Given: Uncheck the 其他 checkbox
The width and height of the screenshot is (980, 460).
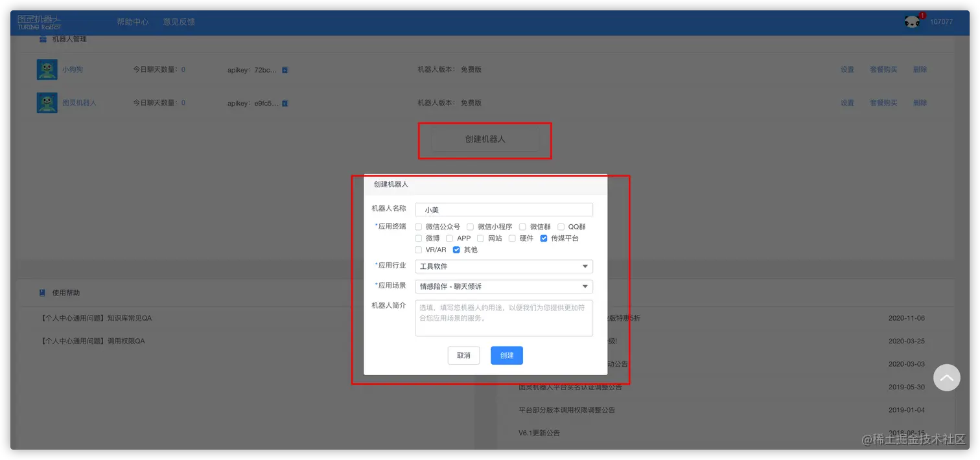Looking at the screenshot, I should pos(456,250).
